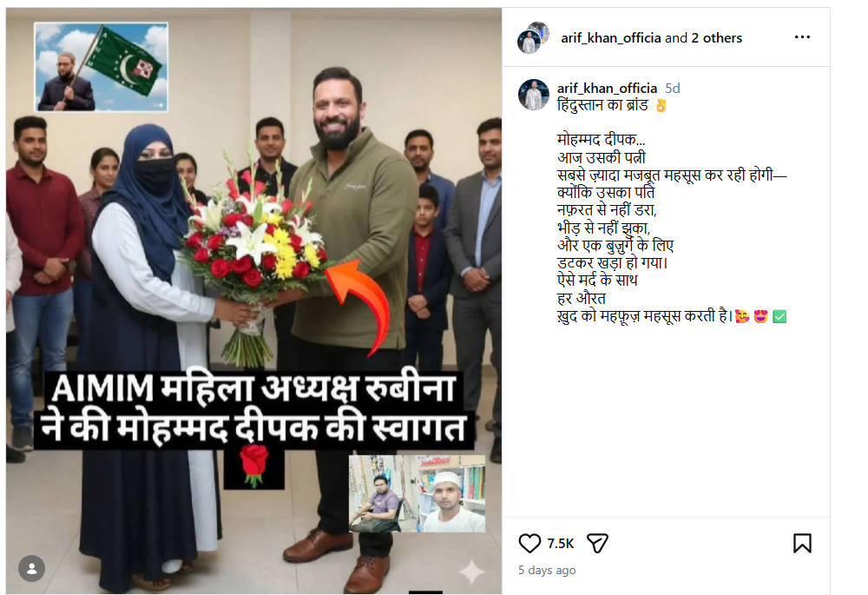This screenshot has width=868, height=595.
Task: Click the '5 days ago' post date
Action: 547,570
